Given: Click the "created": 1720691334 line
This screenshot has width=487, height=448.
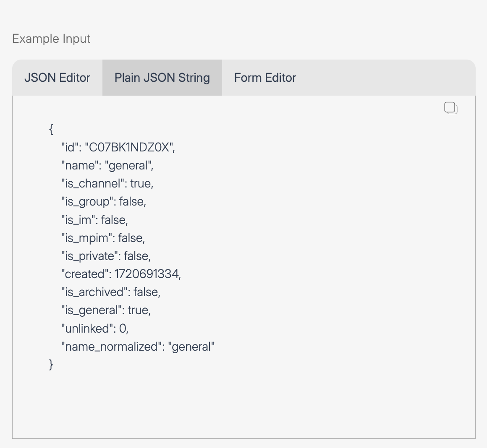Looking at the screenshot, I should tap(121, 274).
